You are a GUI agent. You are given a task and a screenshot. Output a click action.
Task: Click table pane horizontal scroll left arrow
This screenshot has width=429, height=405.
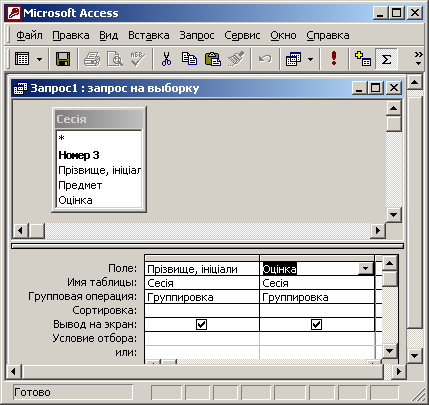pyautogui.click(x=21, y=230)
